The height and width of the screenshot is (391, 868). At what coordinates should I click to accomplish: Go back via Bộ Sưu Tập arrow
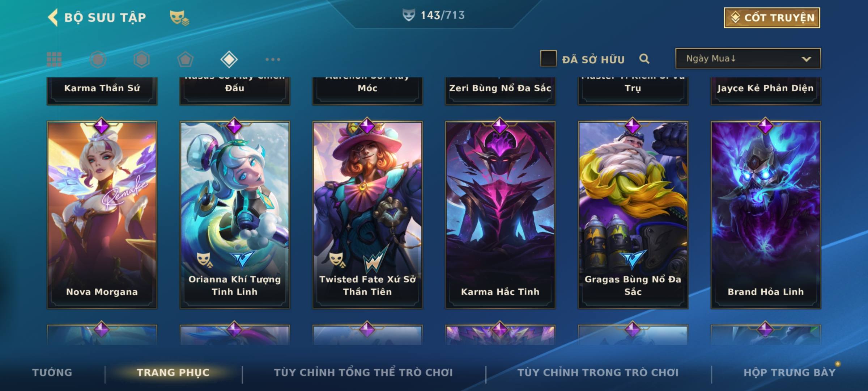point(53,17)
